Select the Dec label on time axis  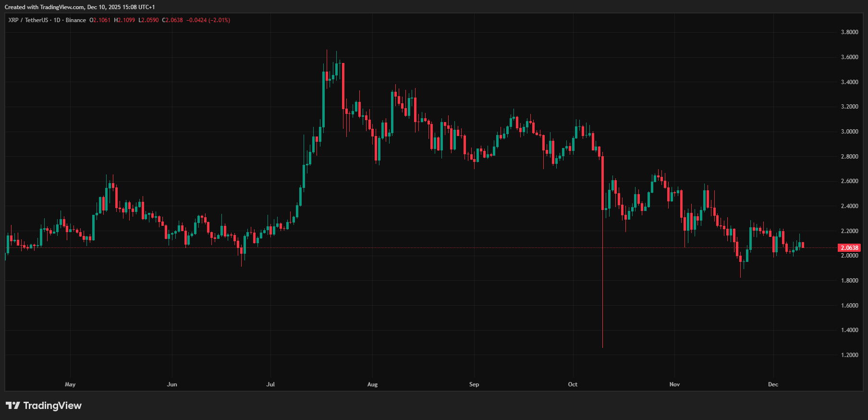pos(773,384)
